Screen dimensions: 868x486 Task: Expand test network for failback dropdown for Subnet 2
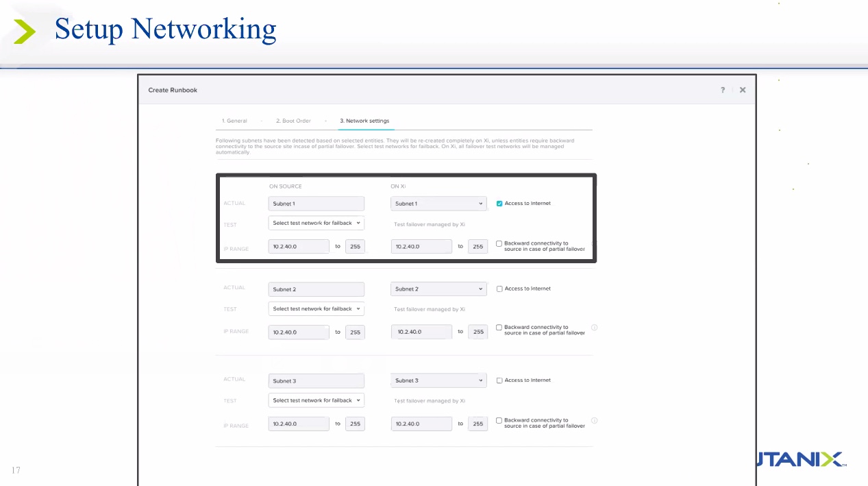pos(316,309)
